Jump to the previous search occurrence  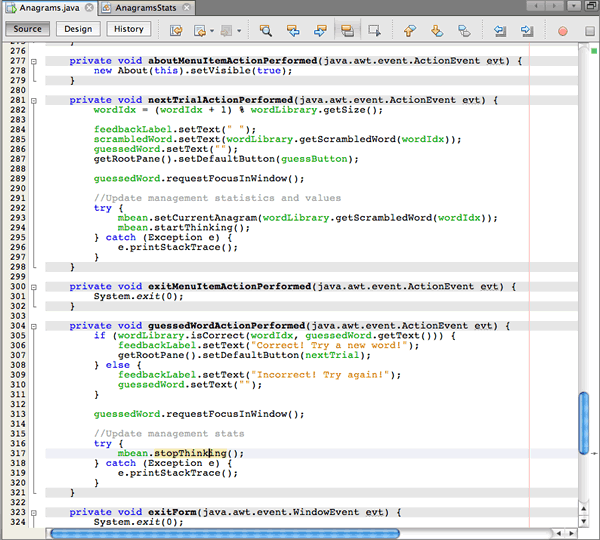(294, 30)
